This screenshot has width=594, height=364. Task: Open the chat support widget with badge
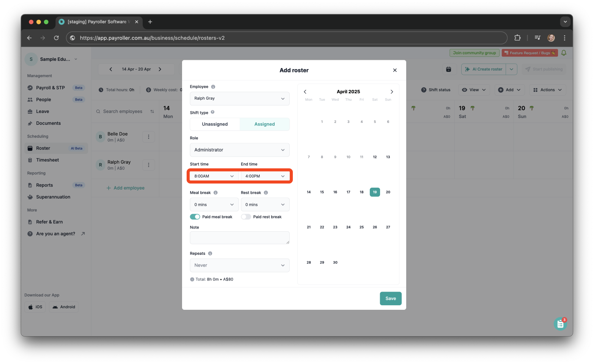pyautogui.click(x=561, y=323)
